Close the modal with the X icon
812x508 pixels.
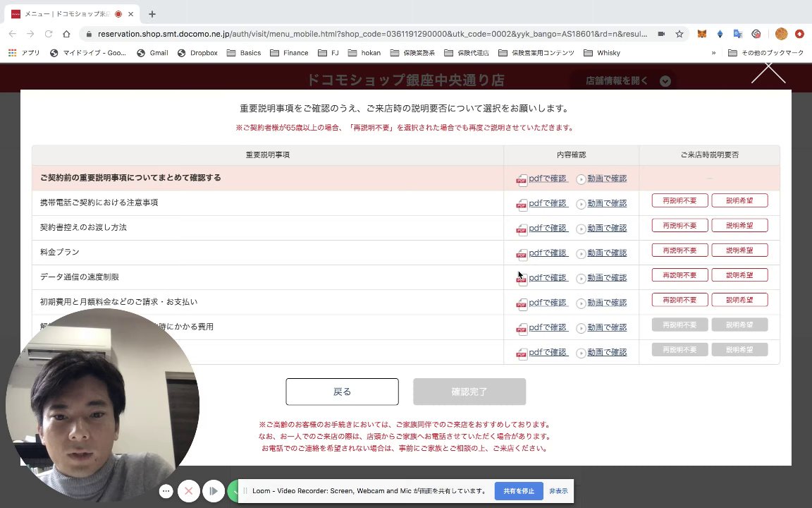pyautogui.click(x=768, y=73)
